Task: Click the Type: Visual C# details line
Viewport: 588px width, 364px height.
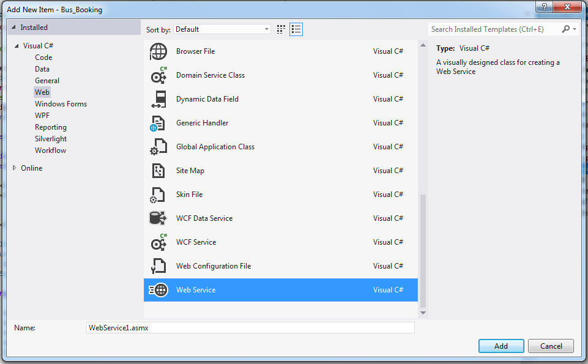Action: [463, 48]
